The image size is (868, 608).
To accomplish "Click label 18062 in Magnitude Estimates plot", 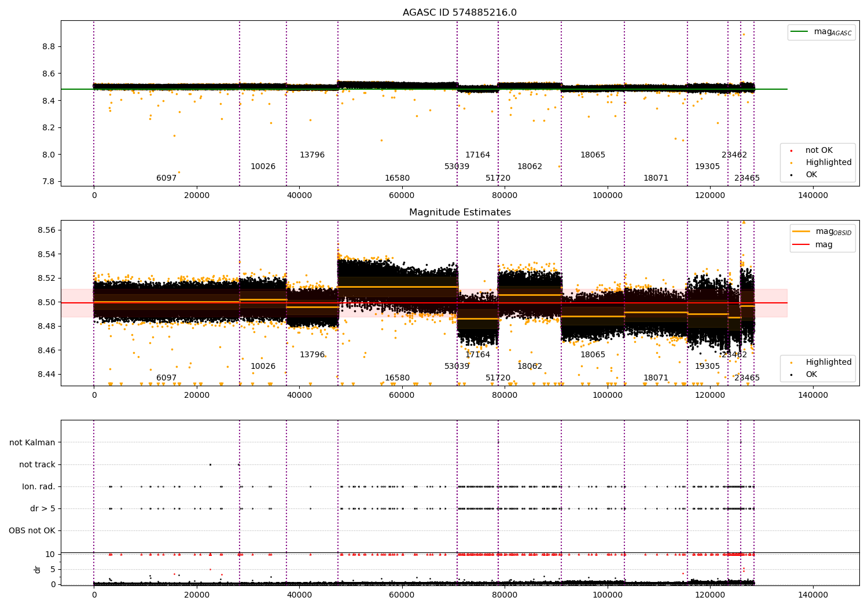I will click(x=529, y=367).
